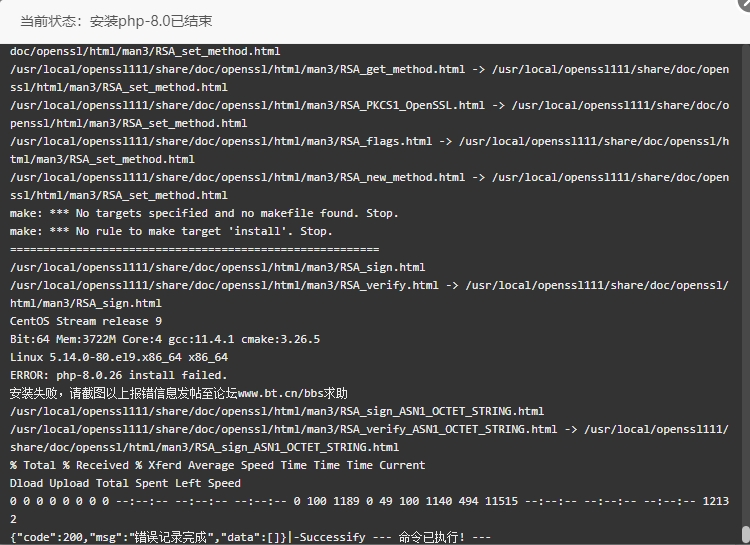Close the installation log dialog
The width and height of the screenshot is (750, 545).
pos(744,3)
